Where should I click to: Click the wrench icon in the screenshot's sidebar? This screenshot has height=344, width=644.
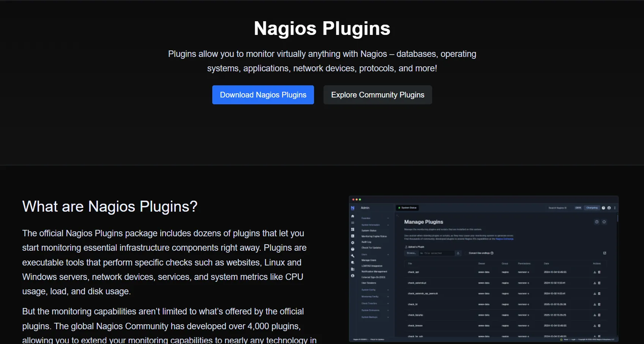[x=352, y=256]
